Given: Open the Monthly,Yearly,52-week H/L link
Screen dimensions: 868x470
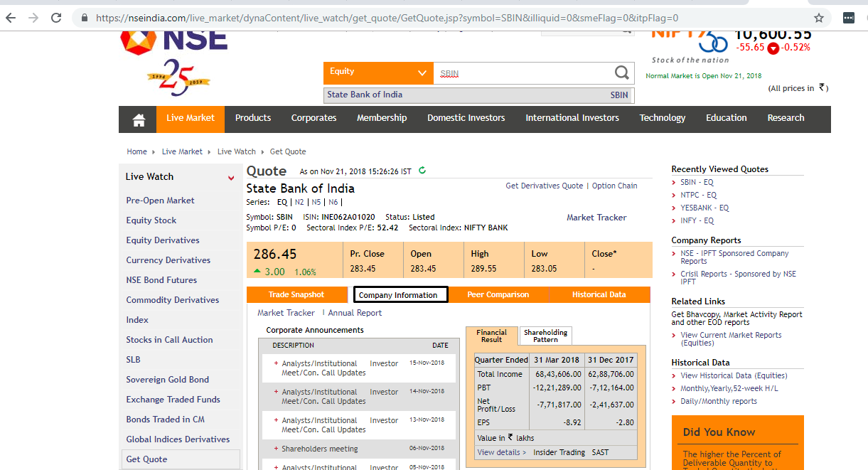Looking at the screenshot, I should point(729,388).
